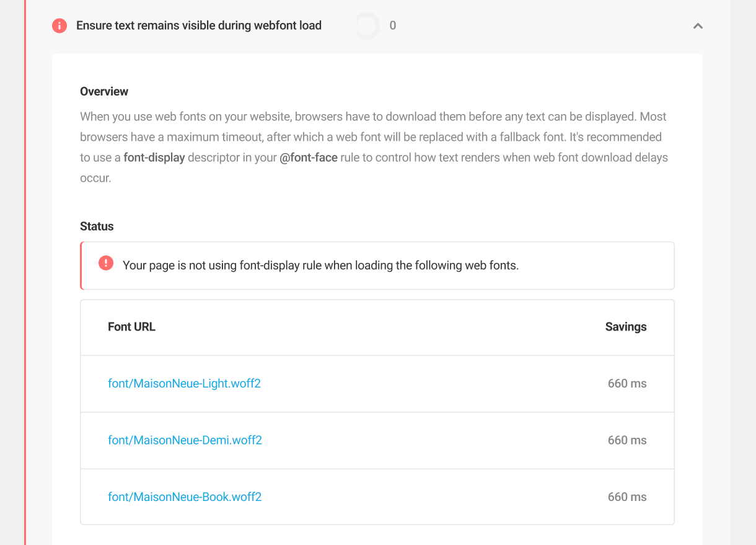Click the info circle left of the webfont heading

point(59,25)
